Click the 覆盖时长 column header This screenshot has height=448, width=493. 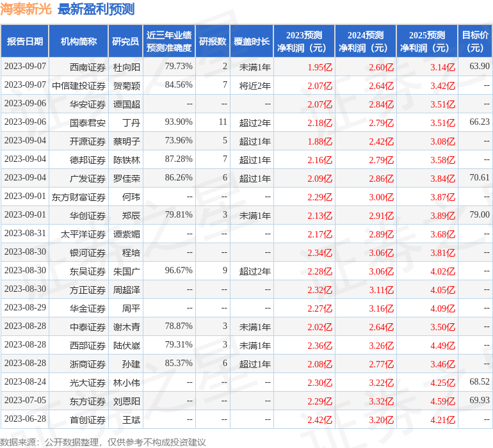(x=252, y=41)
